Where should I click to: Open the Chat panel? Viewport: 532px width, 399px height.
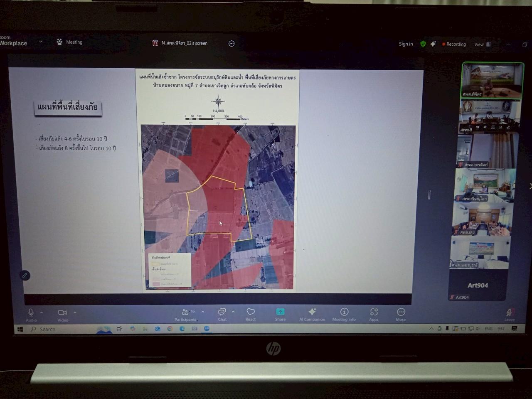coord(222,313)
